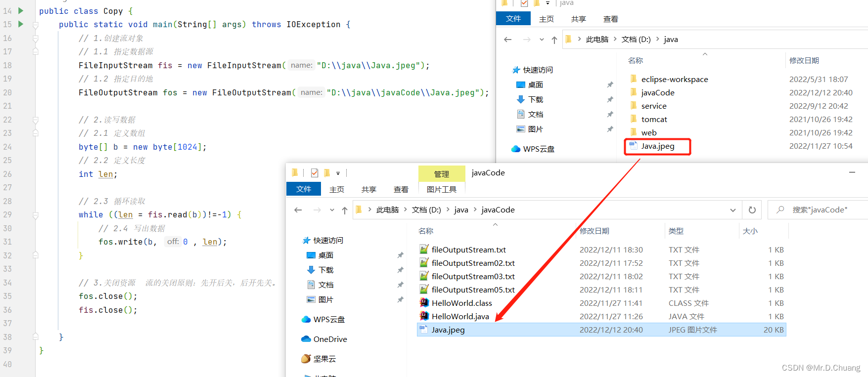Sort by 修改日期 column in javaCode window
The width and height of the screenshot is (868, 377).
pyautogui.click(x=594, y=231)
